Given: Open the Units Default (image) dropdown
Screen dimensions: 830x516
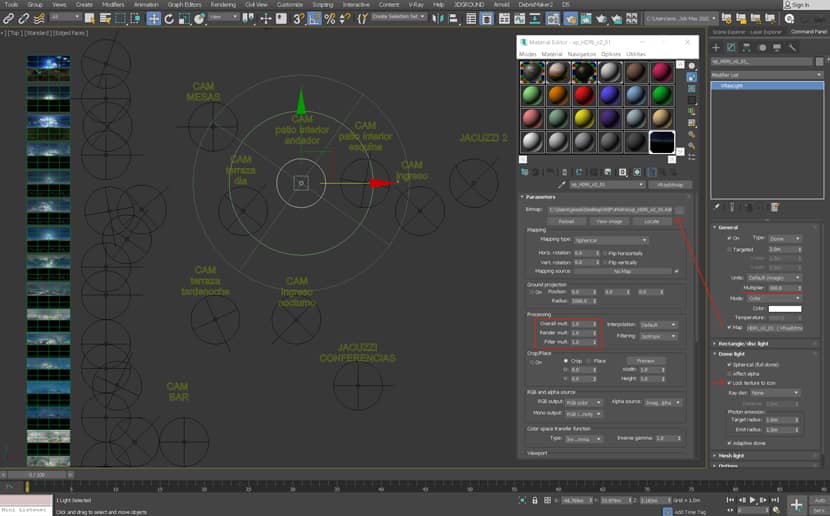Looking at the screenshot, I should tap(774, 278).
